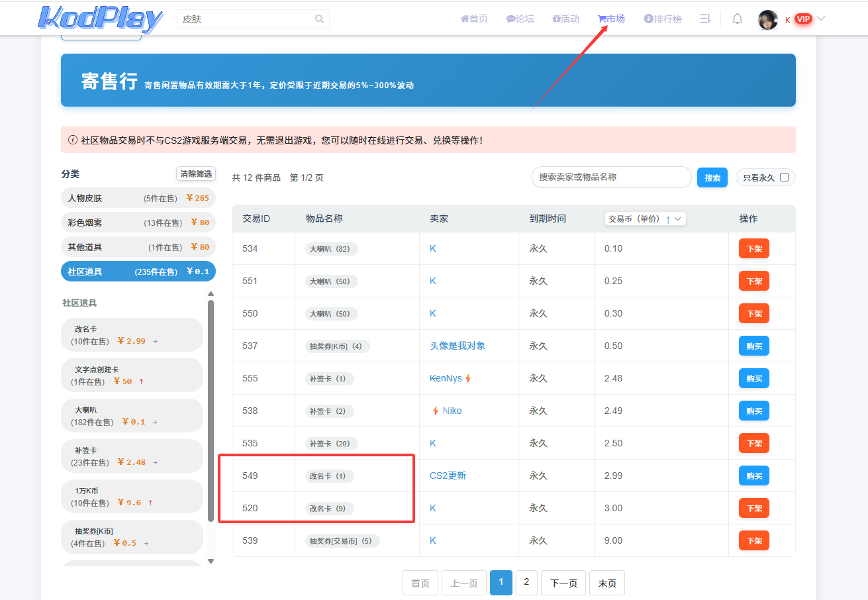
Task: Tick the 只看永久 checkbox
Action: click(x=784, y=177)
